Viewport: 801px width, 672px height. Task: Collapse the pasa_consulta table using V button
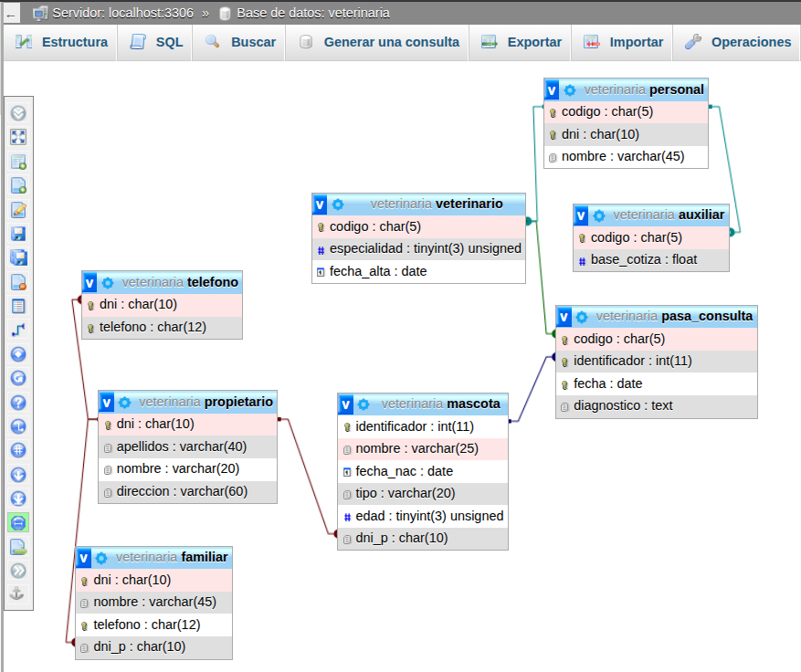coord(564,316)
